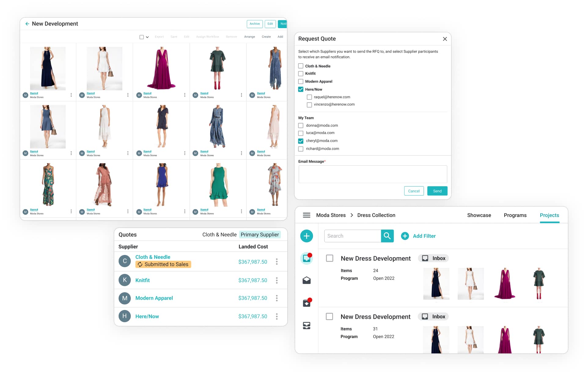Close the Request Quote dialog
The height and width of the screenshot is (376, 588).
point(445,39)
